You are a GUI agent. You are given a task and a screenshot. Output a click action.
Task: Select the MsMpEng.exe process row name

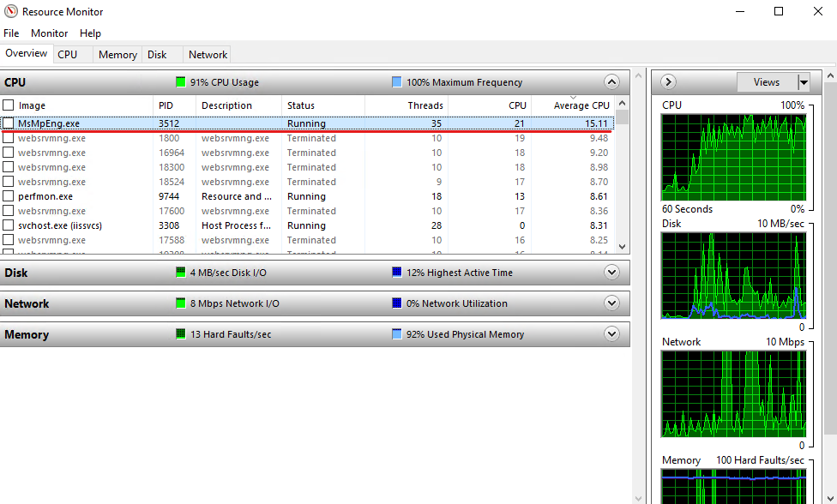(49, 123)
